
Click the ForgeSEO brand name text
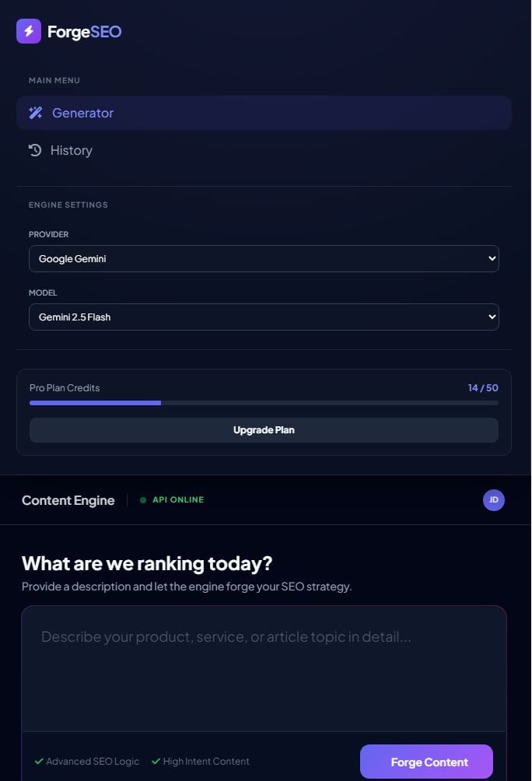pos(84,32)
